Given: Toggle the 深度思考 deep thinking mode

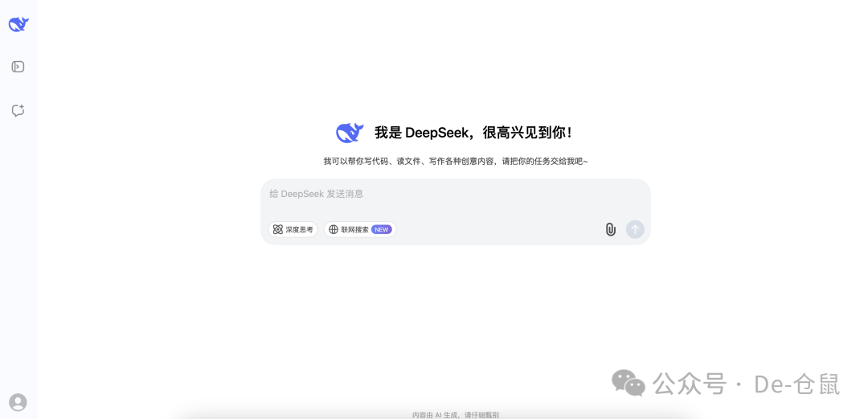Looking at the screenshot, I should 293,229.
